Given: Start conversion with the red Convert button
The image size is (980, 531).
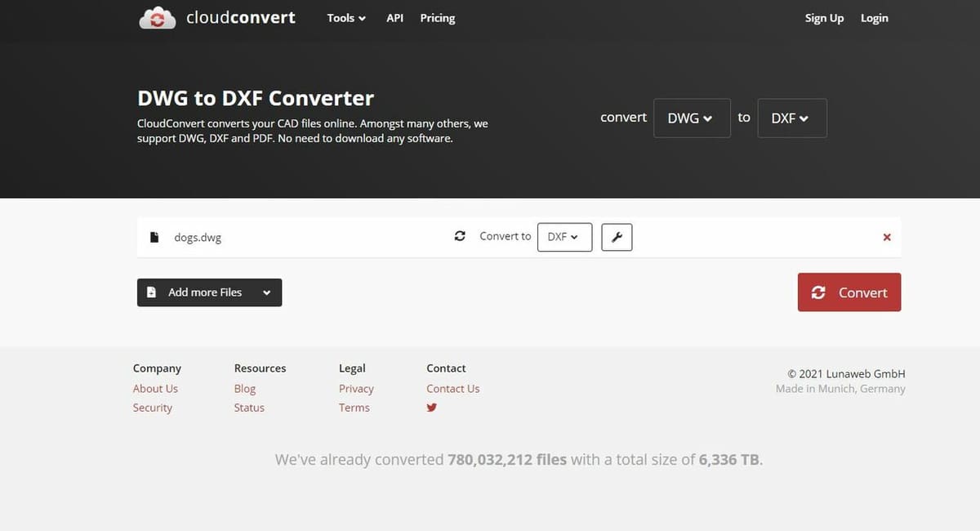Looking at the screenshot, I should 849,292.
